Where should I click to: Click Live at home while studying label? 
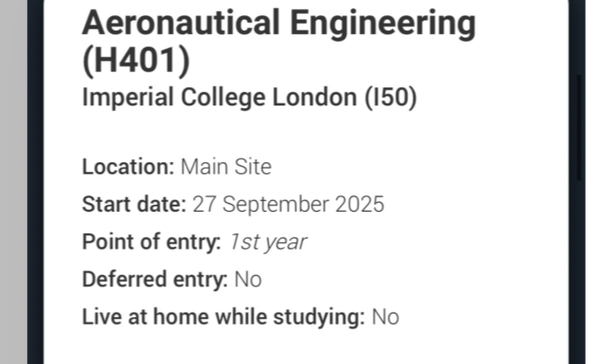click(x=223, y=317)
